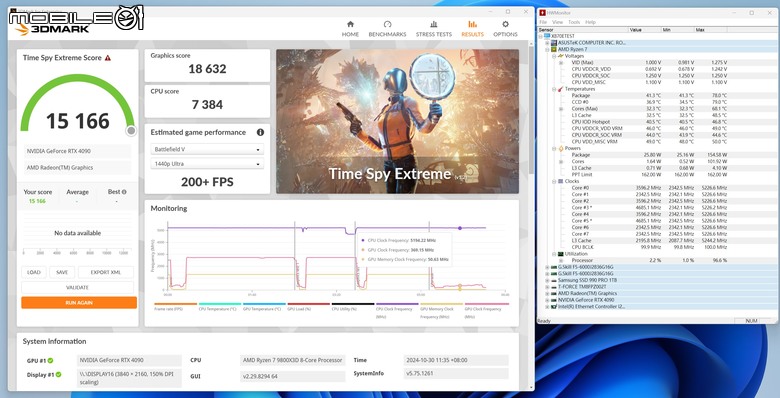Click the info icon beside Best score
This screenshot has height=398, width=780.
click(124, 192)
